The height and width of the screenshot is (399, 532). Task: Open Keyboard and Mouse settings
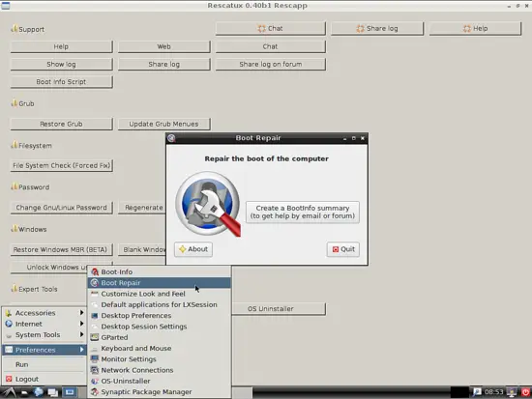coord(160,348)
